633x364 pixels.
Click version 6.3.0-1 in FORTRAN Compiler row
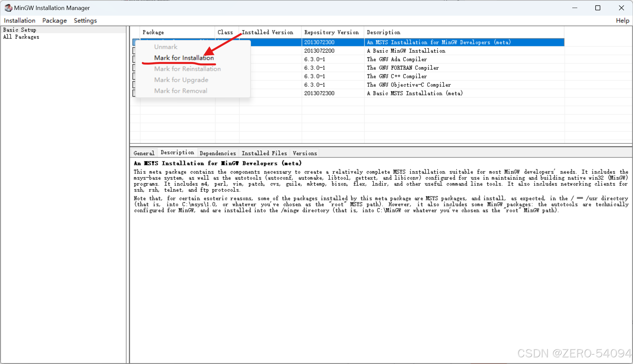tap(314, 68)
